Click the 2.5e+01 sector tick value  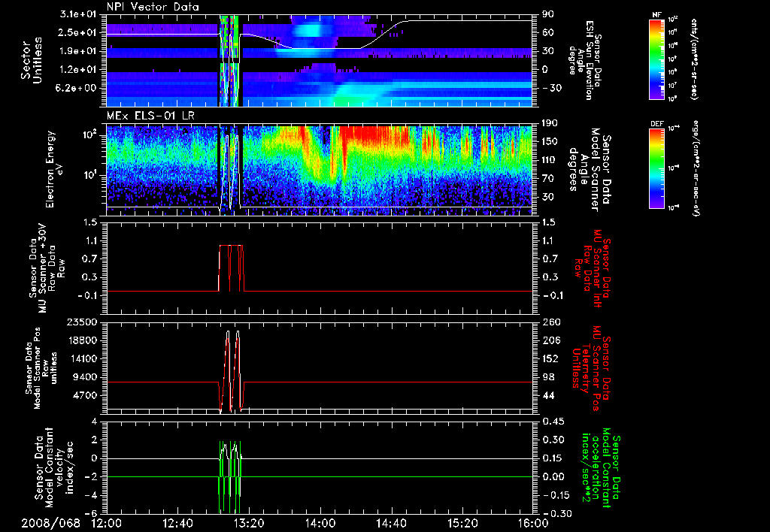coord(77,32)
